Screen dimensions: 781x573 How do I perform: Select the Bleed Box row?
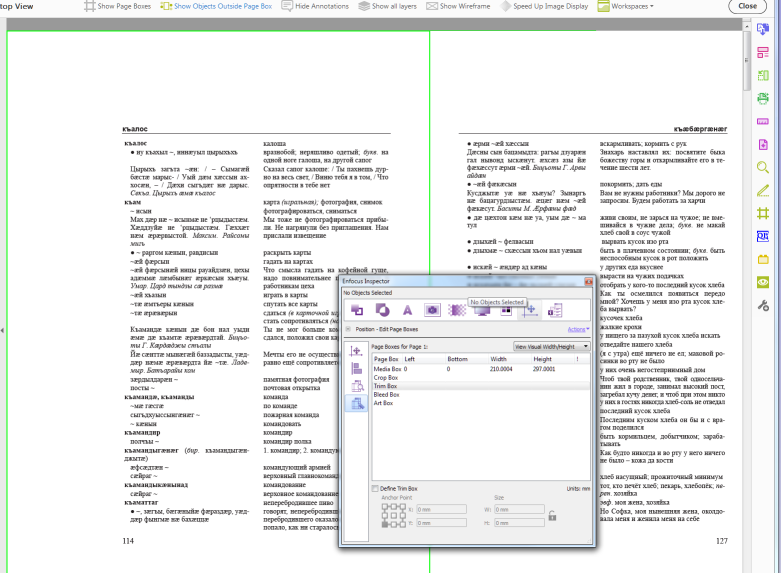point(481,395)
